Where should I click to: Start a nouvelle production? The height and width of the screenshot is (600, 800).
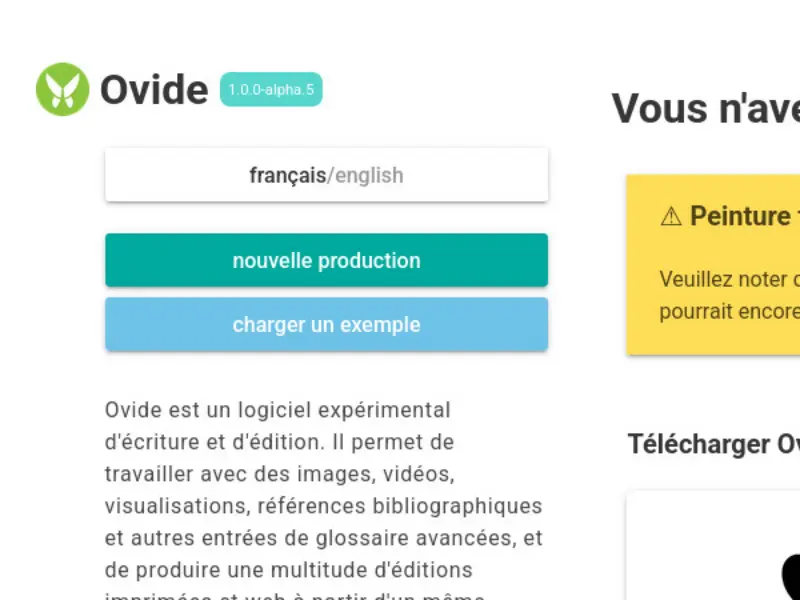pyautogui.click(x=326, y=260)
